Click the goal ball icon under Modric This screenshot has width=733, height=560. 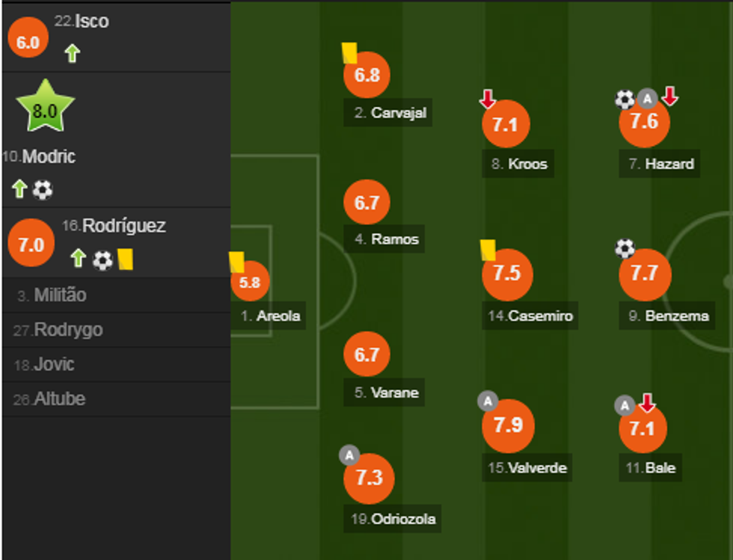[x=43, y=190]
